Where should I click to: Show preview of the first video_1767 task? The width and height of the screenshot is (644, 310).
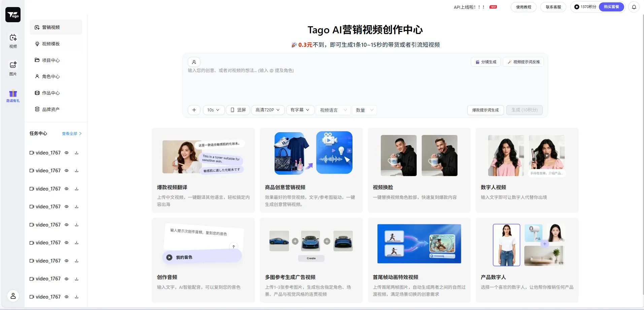66,153
